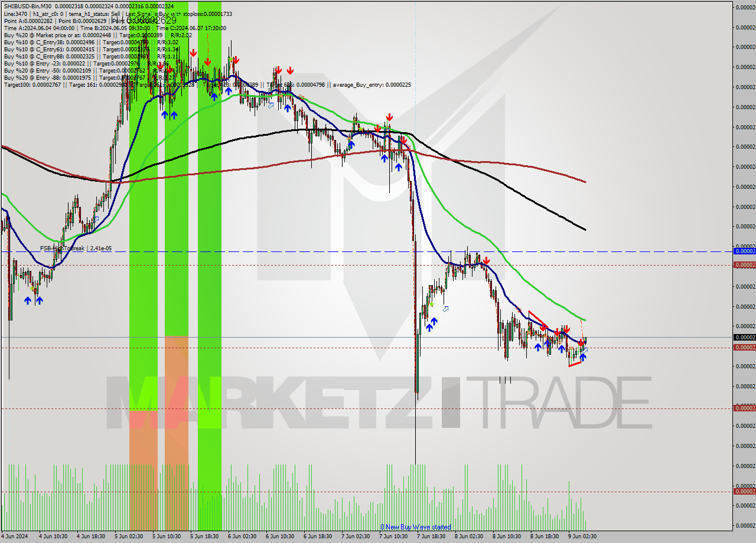Click the FSB-HighToBreak 2.41e-05 label
Viewport: 756px width, 543px height.
pos(76,248)
